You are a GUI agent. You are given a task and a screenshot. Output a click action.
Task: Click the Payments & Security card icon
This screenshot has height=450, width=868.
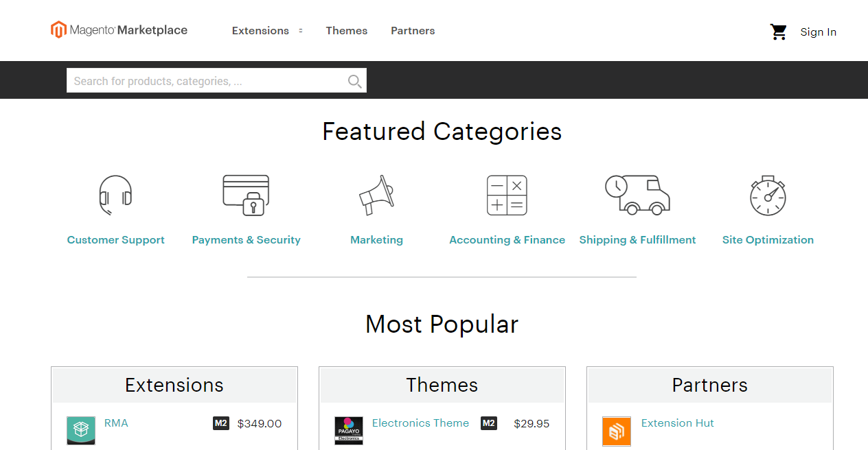(x=246, y=195)
